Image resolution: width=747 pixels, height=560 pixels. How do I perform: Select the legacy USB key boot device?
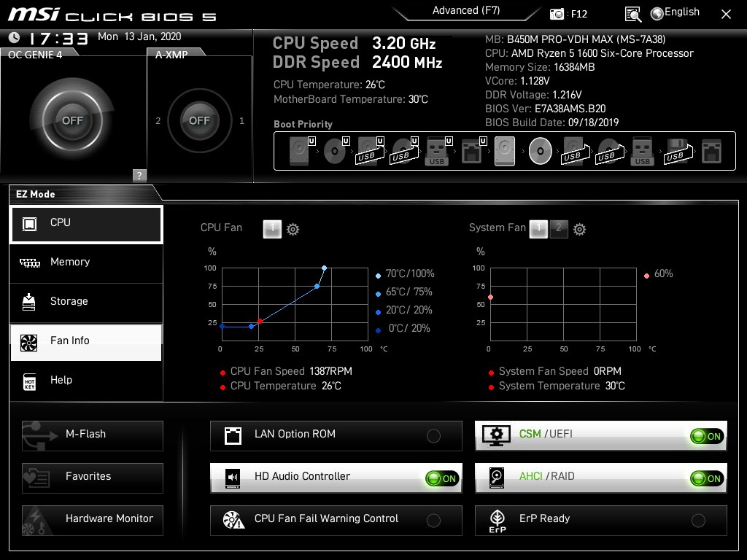(642, 151)
